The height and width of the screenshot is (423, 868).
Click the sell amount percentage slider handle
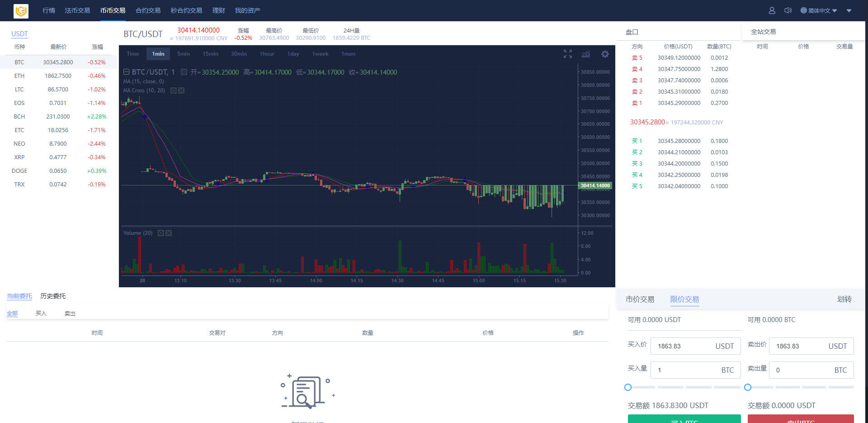748,387
